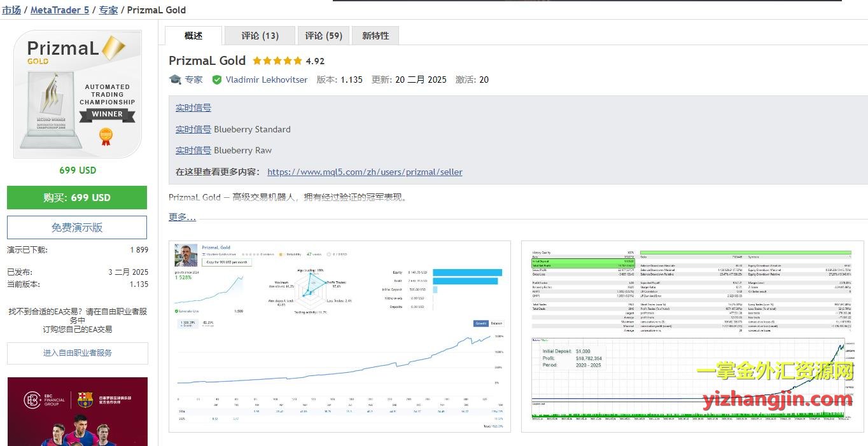Click the five-star rating next to 4.92
The width and height of the screenshot is (868, 446).
(277, 61)
